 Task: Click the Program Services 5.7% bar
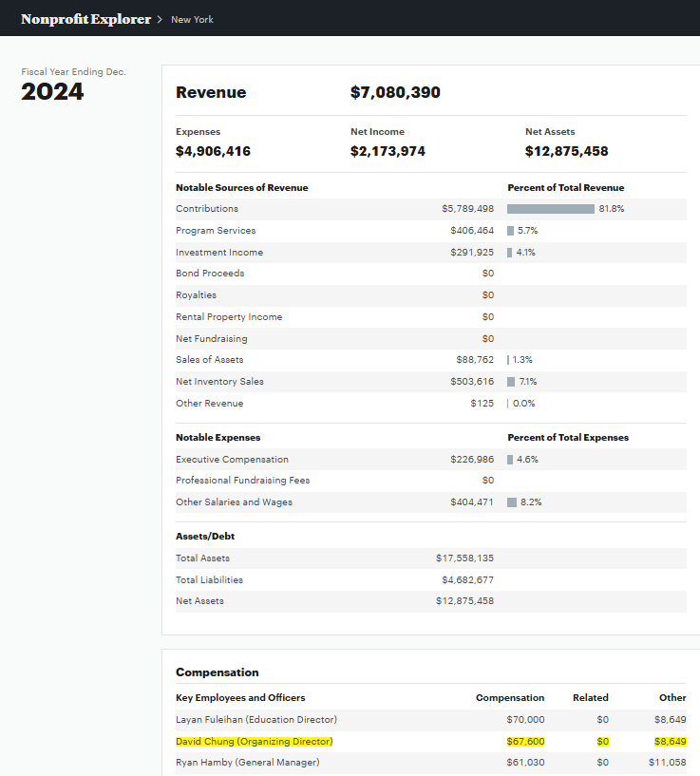510,231
